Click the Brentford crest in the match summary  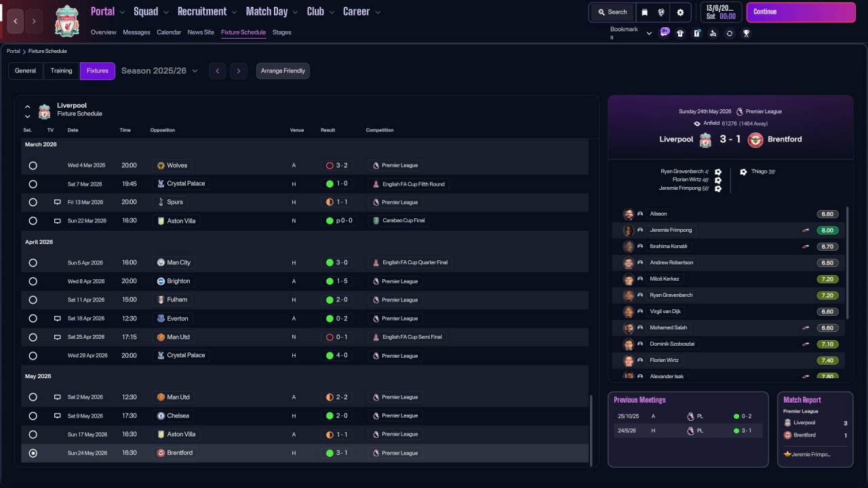tap(755, 140)
